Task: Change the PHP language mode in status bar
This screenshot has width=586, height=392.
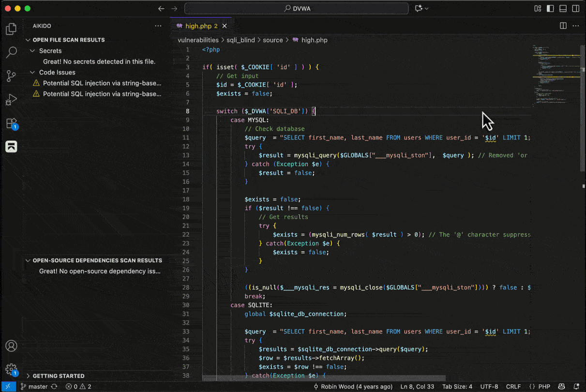Action: 544,387
